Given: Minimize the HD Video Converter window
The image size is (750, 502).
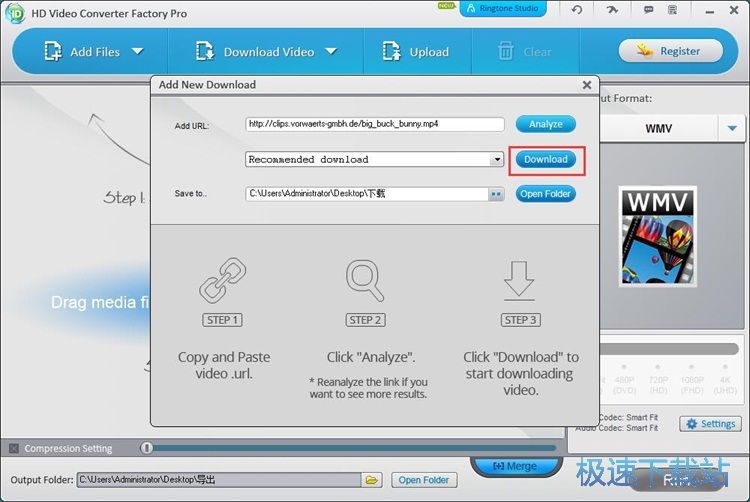Looking at the screenshot, I should click(x=710, y=11).
